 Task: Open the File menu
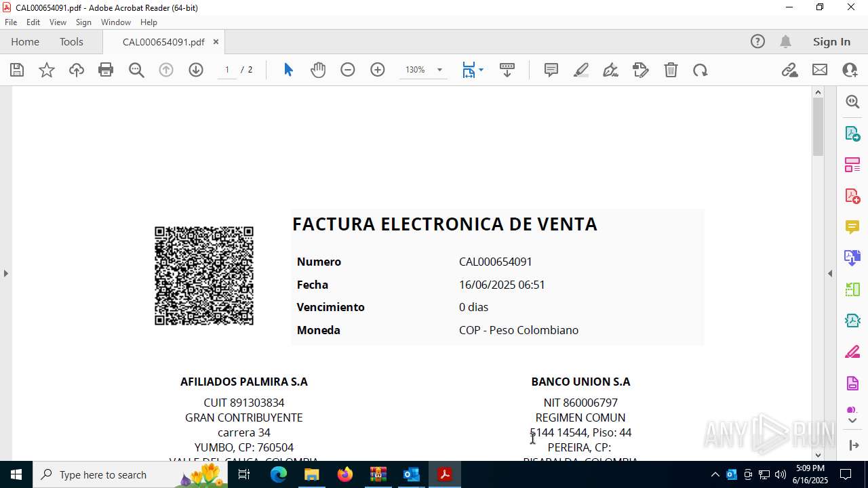pyautogui.click(x=11, y=22)
